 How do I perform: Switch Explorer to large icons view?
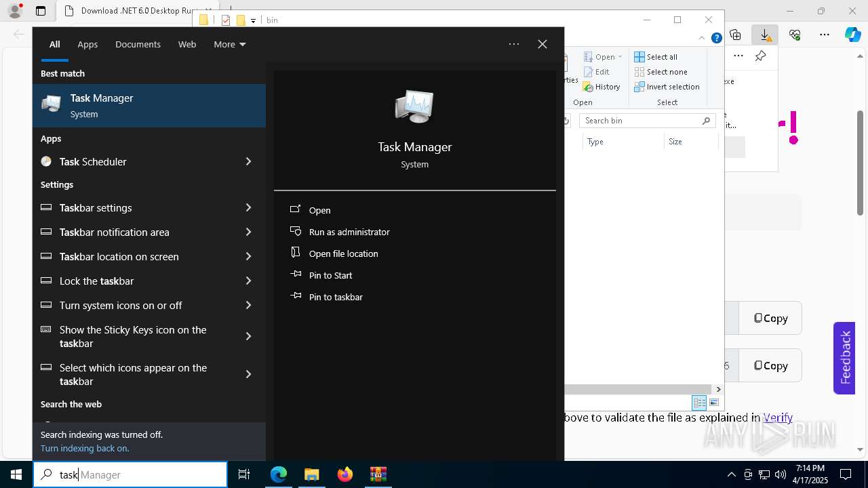[713, 403]
